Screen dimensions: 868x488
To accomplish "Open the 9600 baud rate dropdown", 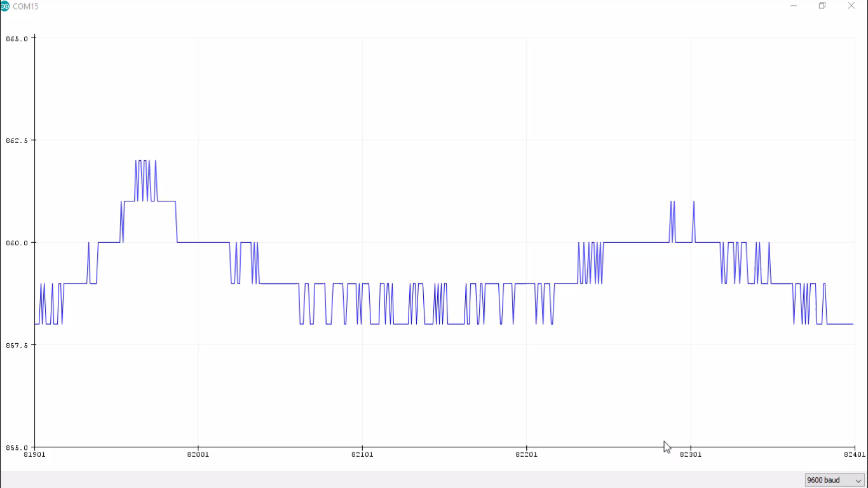I will (834, 480).
